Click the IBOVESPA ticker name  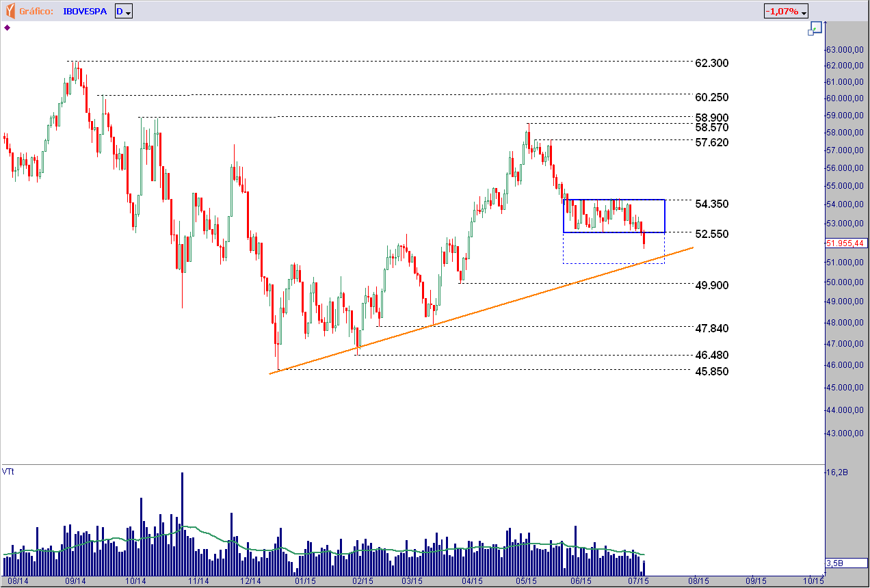point(85,12)
